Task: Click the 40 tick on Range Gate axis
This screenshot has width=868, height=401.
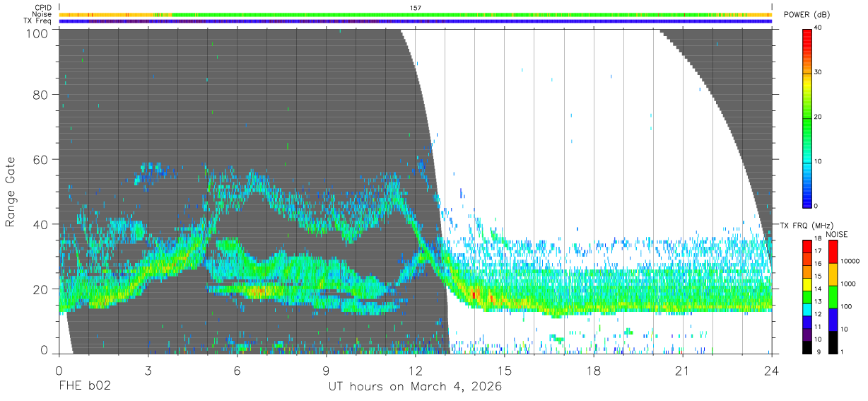Action: coord(40,224)
